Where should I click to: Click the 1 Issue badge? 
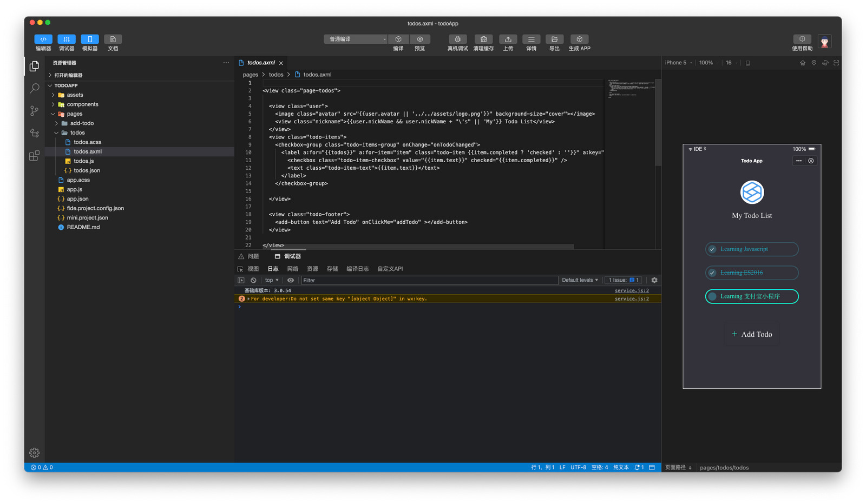coord(624,280)
